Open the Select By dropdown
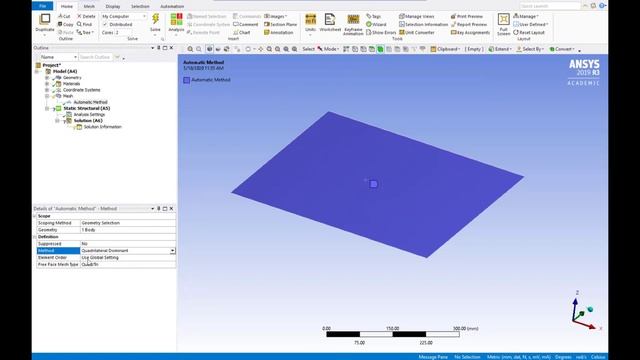The image size is (640, 360). tap(530, 49)
